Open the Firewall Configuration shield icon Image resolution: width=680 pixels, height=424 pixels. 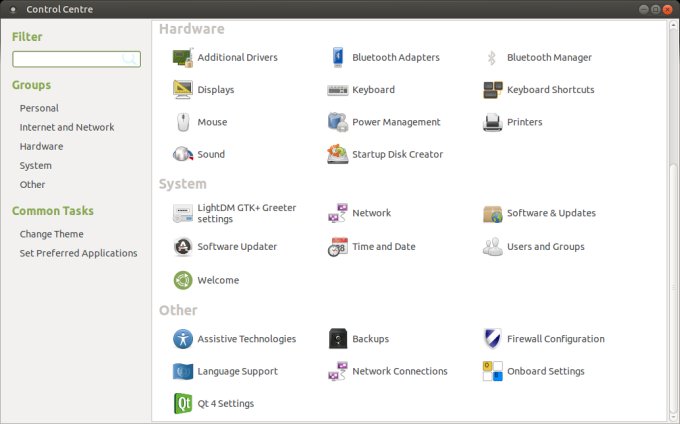493,339
